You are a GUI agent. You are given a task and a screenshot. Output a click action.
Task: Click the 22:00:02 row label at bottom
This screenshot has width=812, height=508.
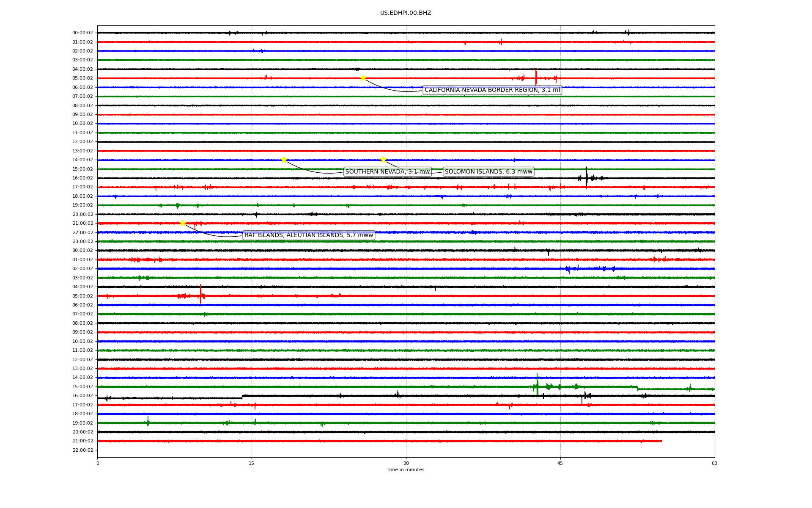click(x=82, y=450)
